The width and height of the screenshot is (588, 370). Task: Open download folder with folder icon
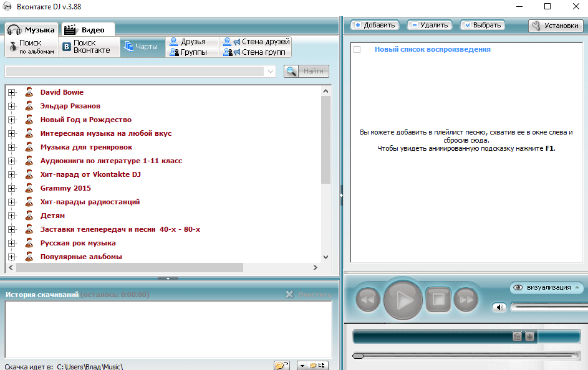pos(282,366)
